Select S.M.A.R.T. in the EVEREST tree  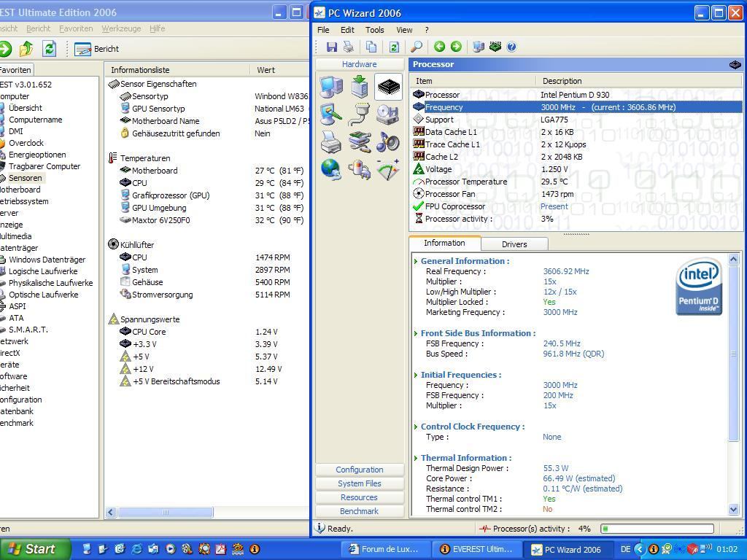point(28,330)
